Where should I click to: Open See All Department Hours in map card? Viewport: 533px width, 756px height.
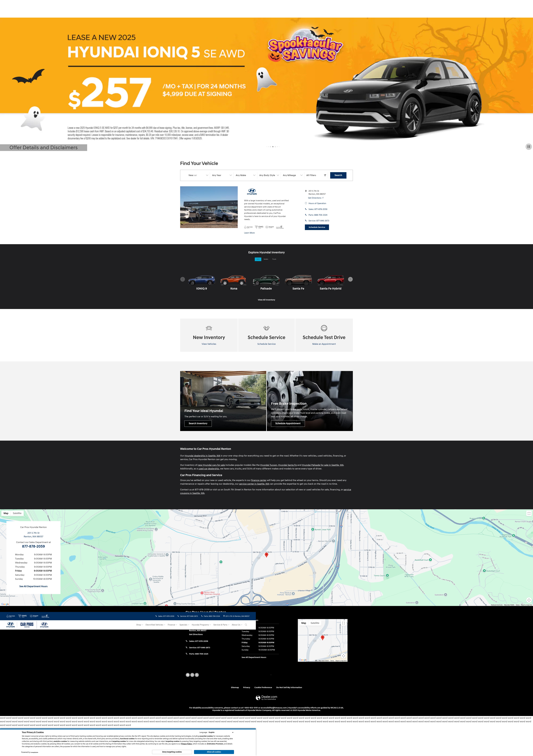(33, 586)
